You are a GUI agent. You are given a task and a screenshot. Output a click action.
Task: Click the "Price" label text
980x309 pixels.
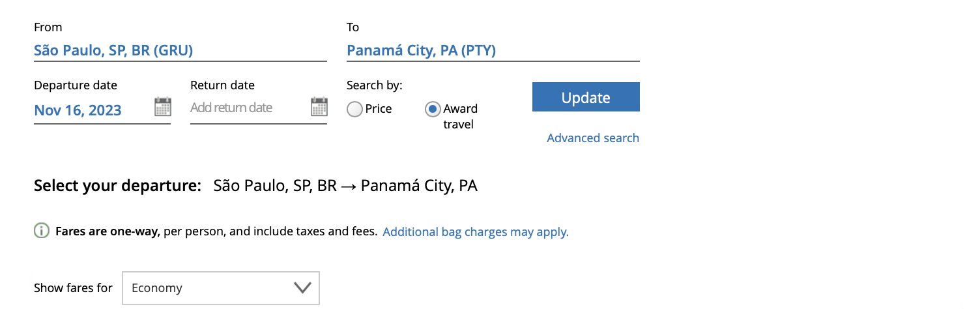(x=379, y=109)
